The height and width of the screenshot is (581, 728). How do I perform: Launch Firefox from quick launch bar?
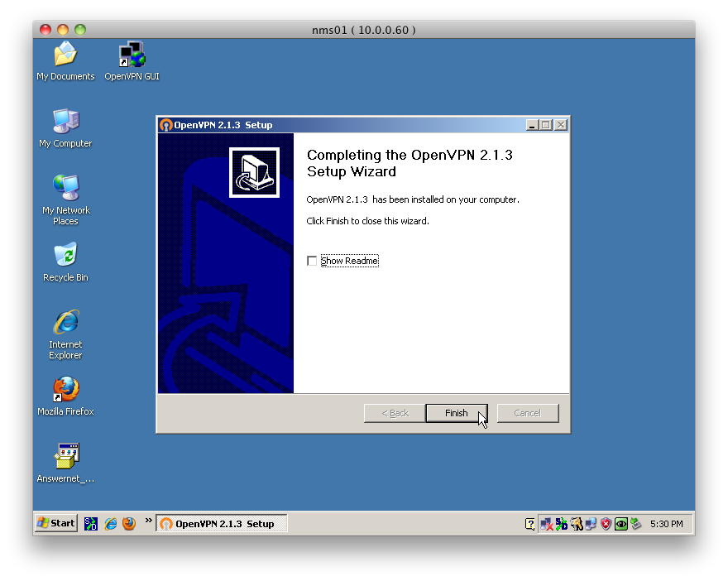click(x=129, y=524)
